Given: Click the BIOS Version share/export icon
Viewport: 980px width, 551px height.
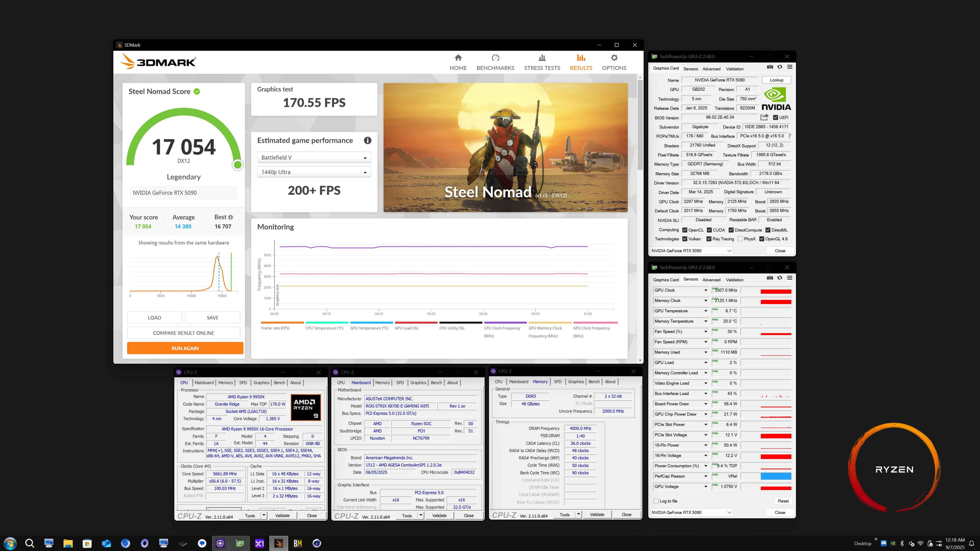Looking at the screenshot, I should pos(764,117).
